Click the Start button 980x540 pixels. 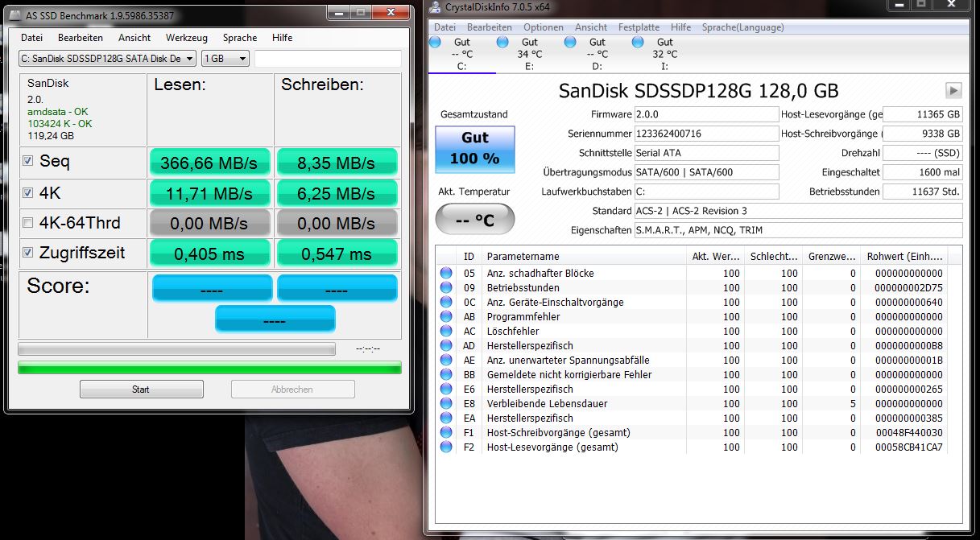click(x=141, y=390)
